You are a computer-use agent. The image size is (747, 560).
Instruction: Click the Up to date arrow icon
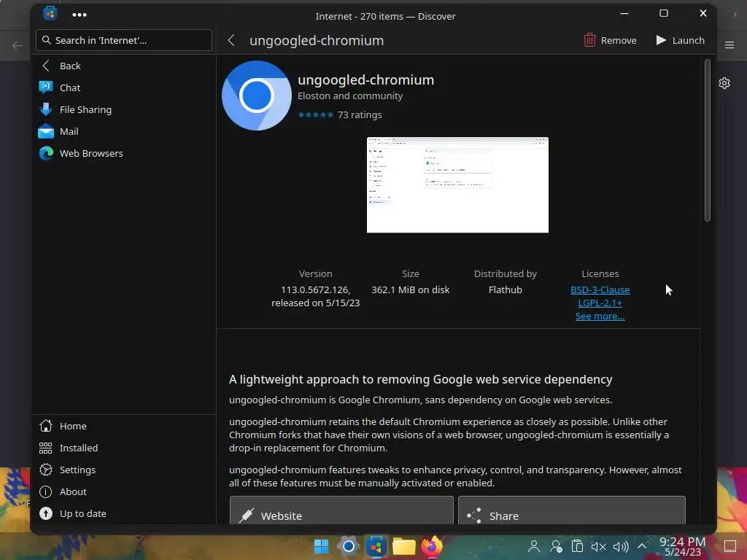[x=46, y=513]
